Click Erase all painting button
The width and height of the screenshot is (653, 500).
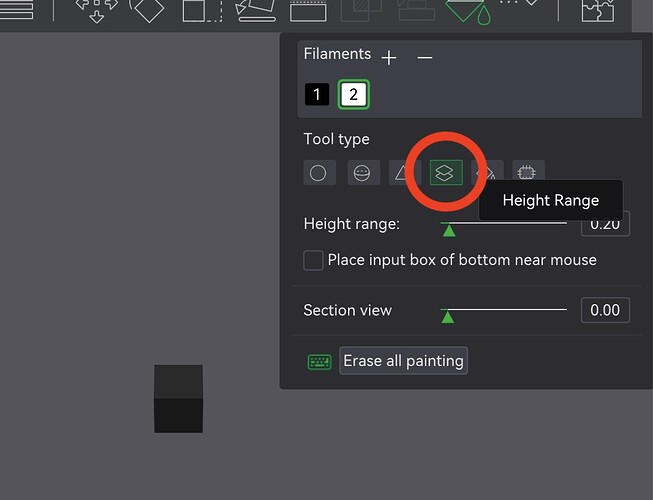click(403, 361)
